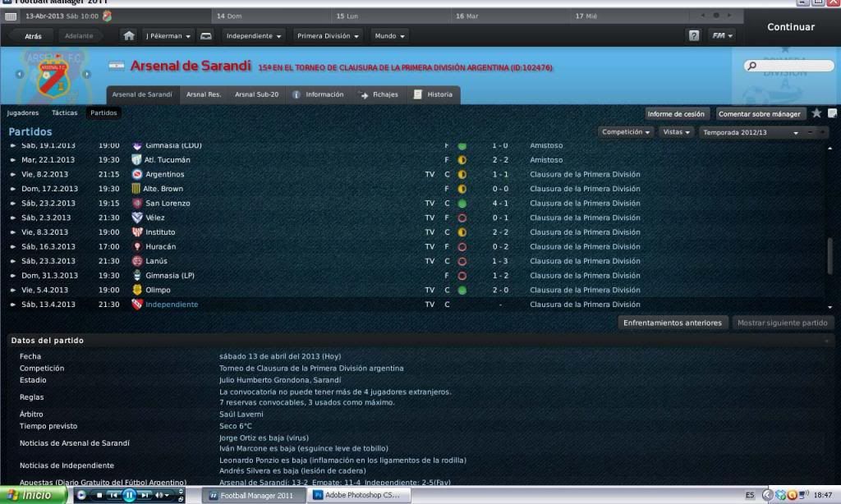Click the Football Manager 2011 taskbar button
The width and height of the screenshot is (841, 504).
(x=255, y=496)
